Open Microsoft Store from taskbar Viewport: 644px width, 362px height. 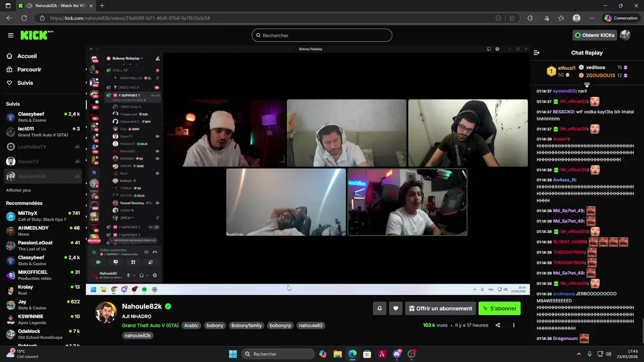point(367,354)
